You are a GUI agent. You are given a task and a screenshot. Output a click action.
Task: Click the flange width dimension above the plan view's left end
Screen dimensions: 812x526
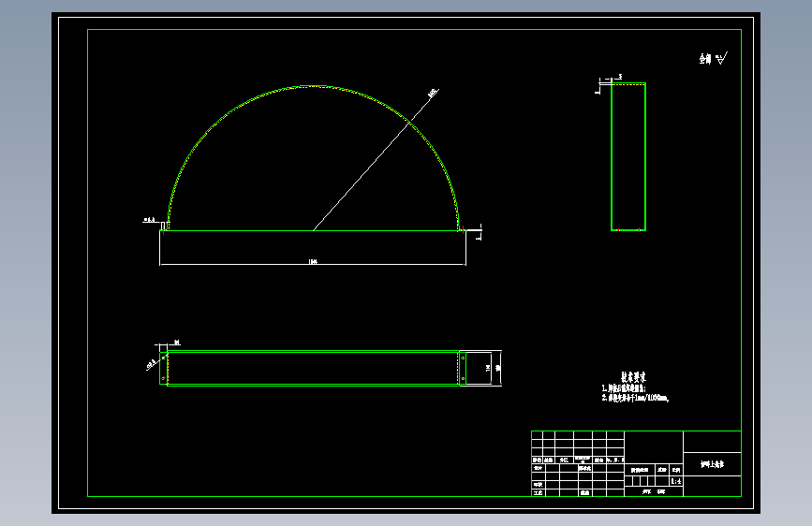[x=177, y=343]
